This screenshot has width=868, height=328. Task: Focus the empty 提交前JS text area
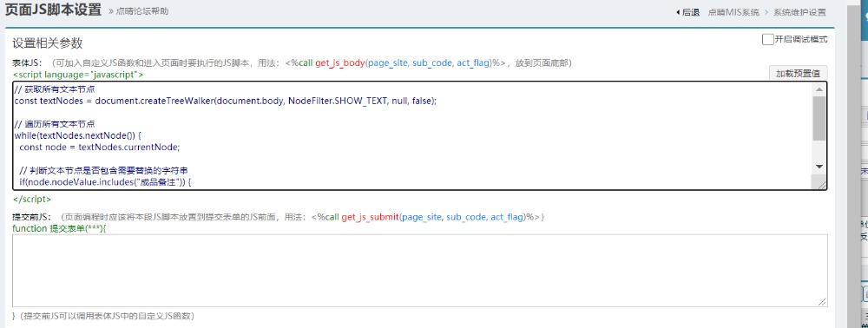[x=420, y=271]
